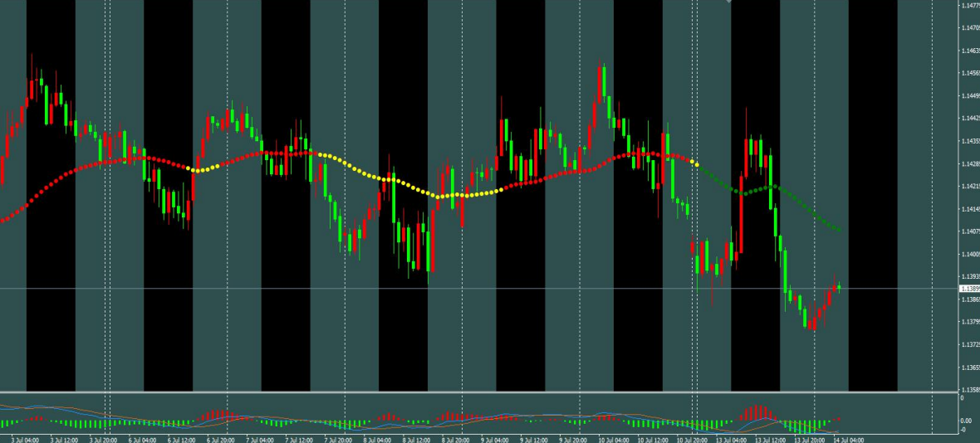980x443 pixels.
Task: Click the 14 Jul 04:00 time label
Action: [850, 440]
